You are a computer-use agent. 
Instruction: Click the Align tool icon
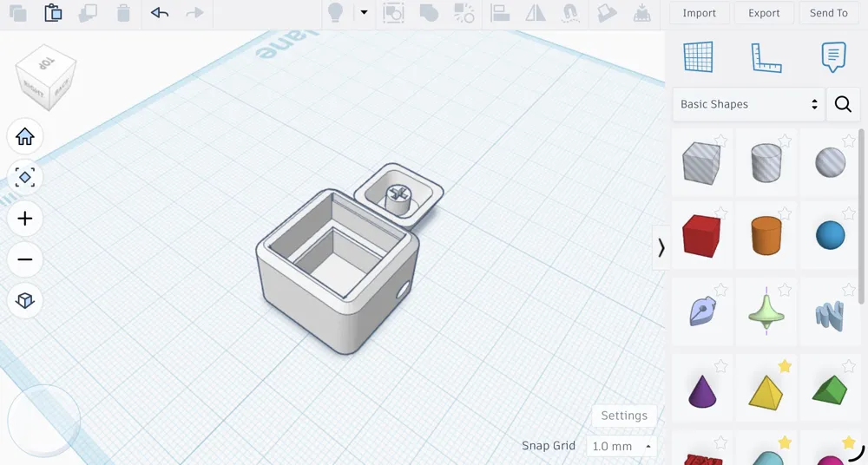pyautogui.click(x=500, y=13)
